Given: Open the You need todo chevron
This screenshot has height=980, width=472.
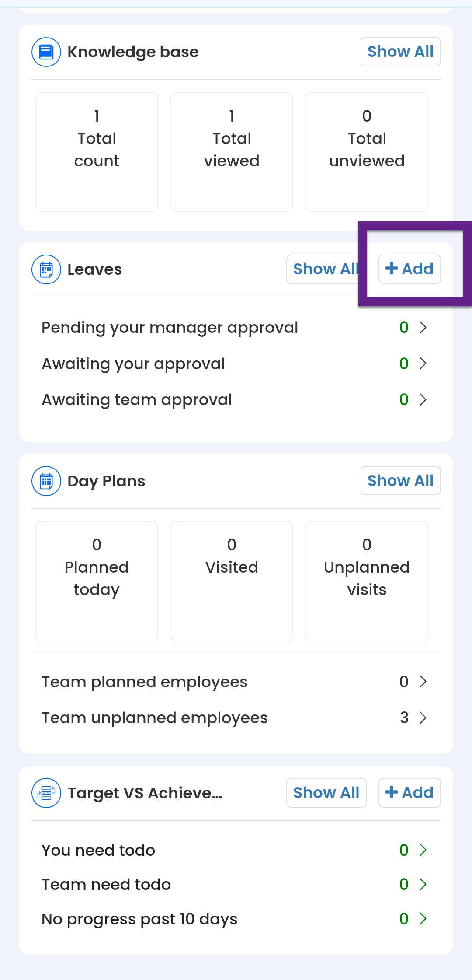Looking at the screenshot, I should pos(423,850).
